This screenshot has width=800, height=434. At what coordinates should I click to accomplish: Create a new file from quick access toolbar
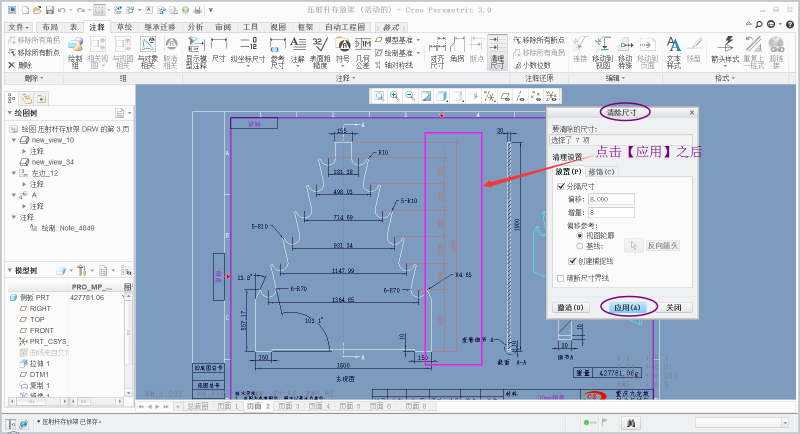point(25,10)
